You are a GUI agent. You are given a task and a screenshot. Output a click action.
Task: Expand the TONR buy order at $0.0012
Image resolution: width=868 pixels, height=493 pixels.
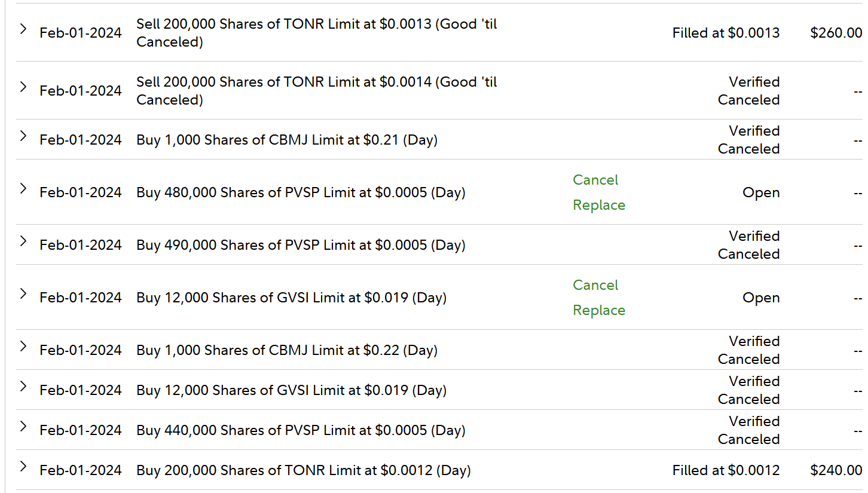(23, 466)
